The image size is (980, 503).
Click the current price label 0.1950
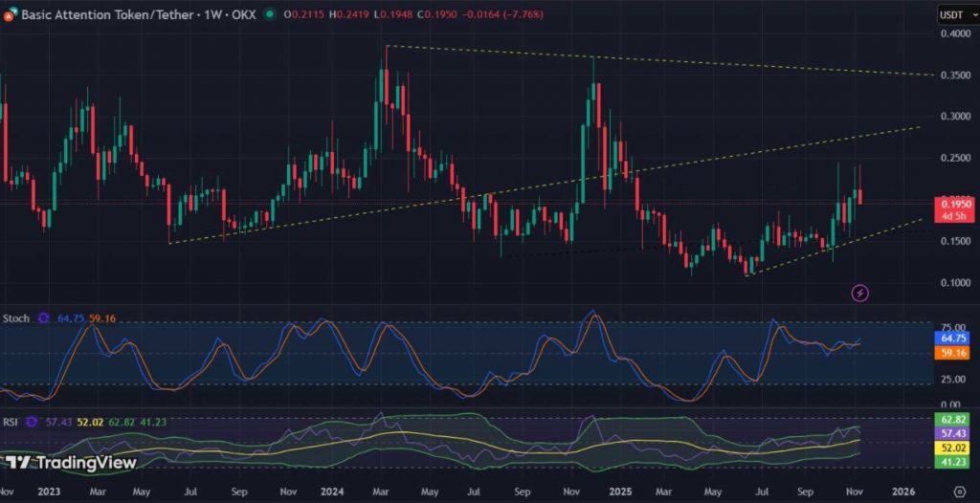[x=956, y=204]
